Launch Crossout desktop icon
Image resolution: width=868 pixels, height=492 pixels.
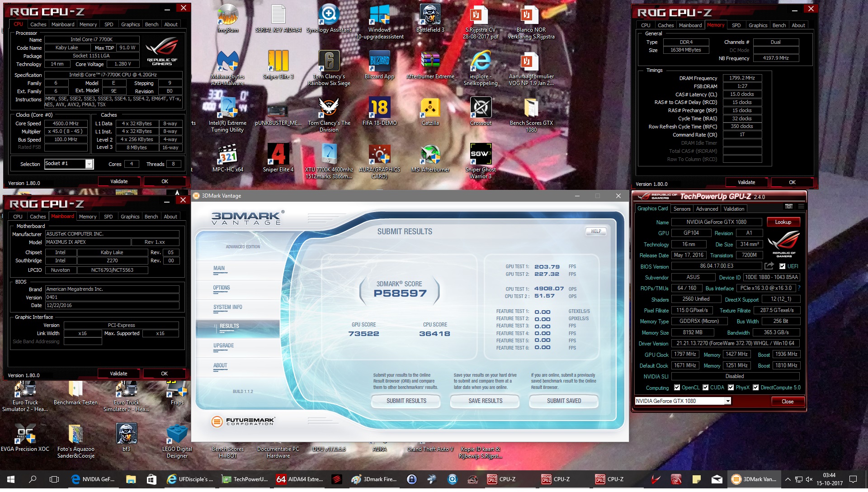click(x=481, y=111)
